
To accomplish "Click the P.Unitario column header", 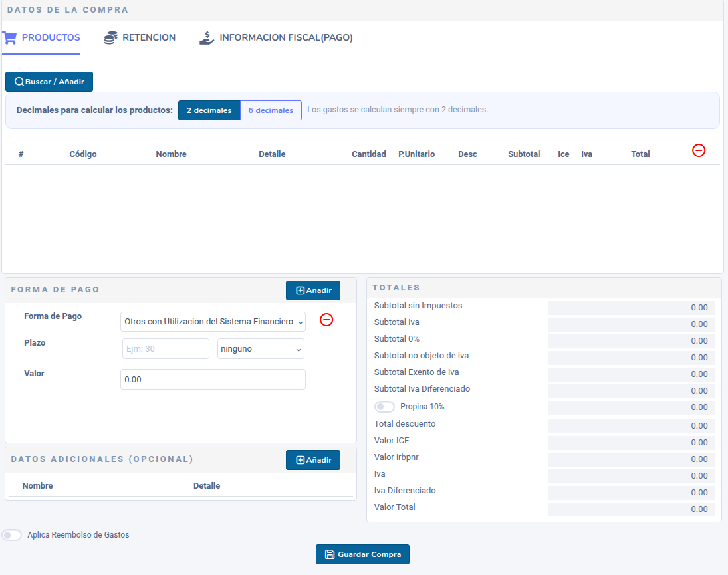I will (416, 154).
